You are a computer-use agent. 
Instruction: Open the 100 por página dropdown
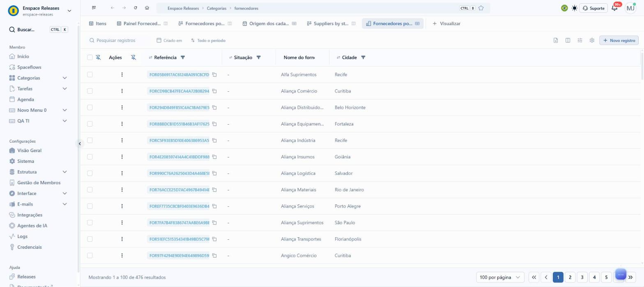click(500, 277)
